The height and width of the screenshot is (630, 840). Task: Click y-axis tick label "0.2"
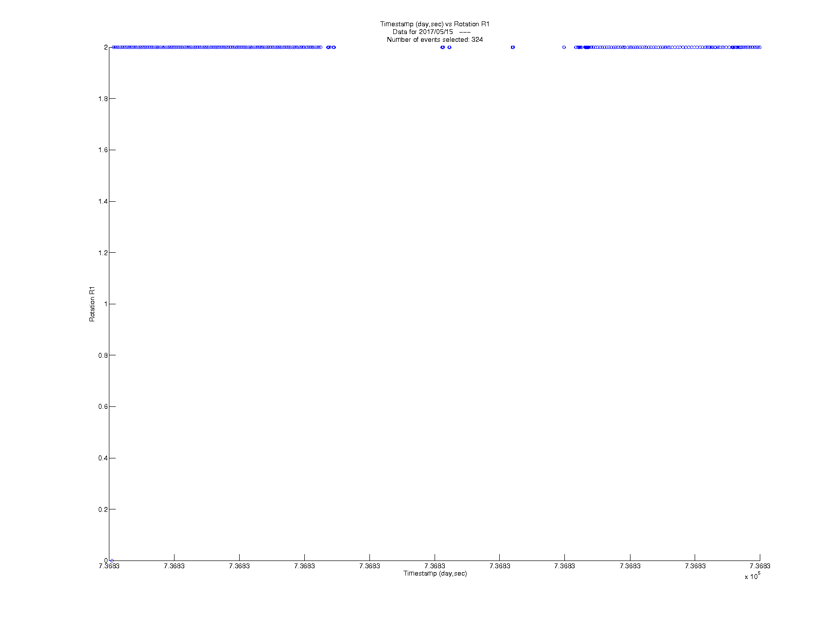[x=103, y=509]
